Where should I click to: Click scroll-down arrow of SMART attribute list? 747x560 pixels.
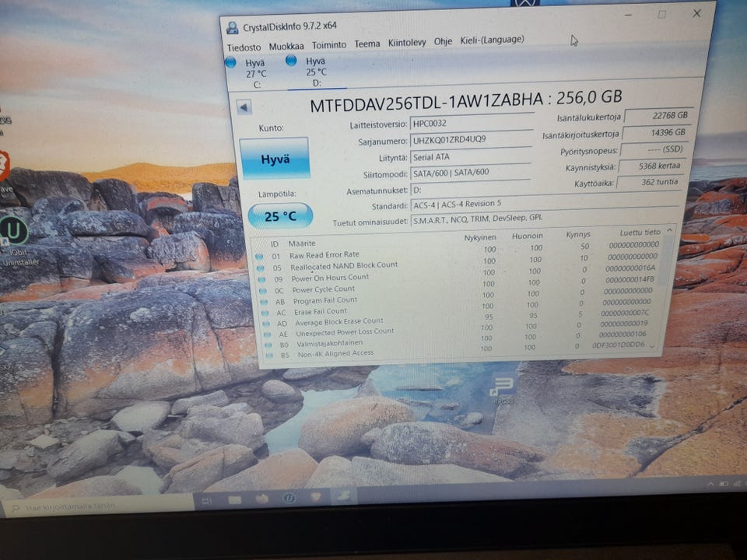tap(653, 346)
